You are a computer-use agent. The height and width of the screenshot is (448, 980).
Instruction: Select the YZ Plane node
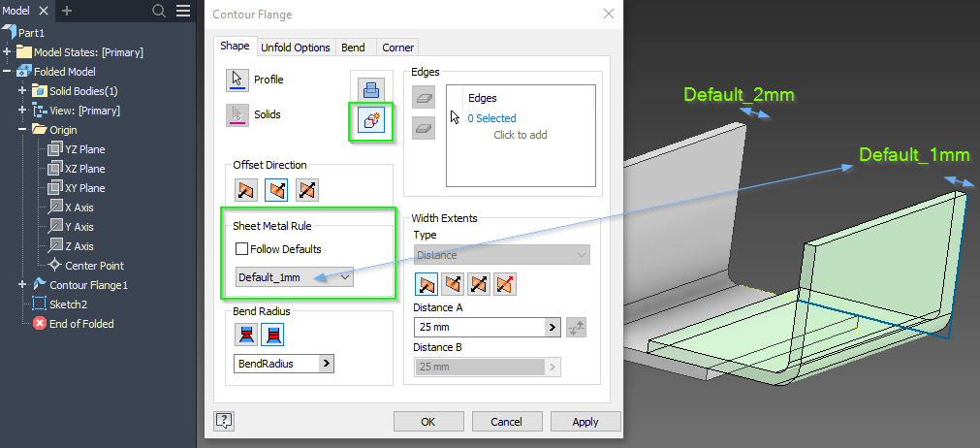77,149
